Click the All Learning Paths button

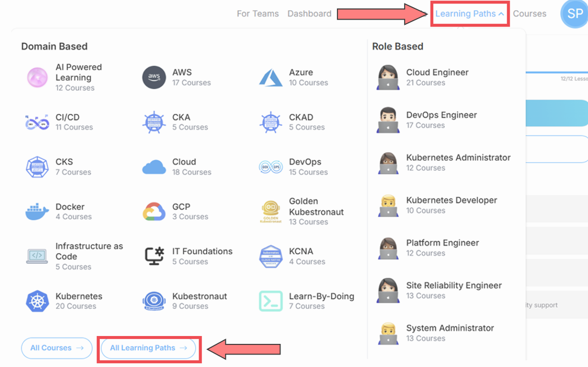[x=148, y=348]
